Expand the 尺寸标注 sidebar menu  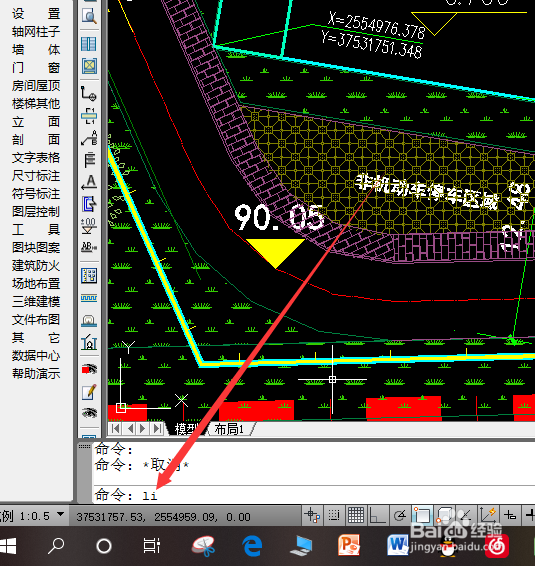(36, 176)
